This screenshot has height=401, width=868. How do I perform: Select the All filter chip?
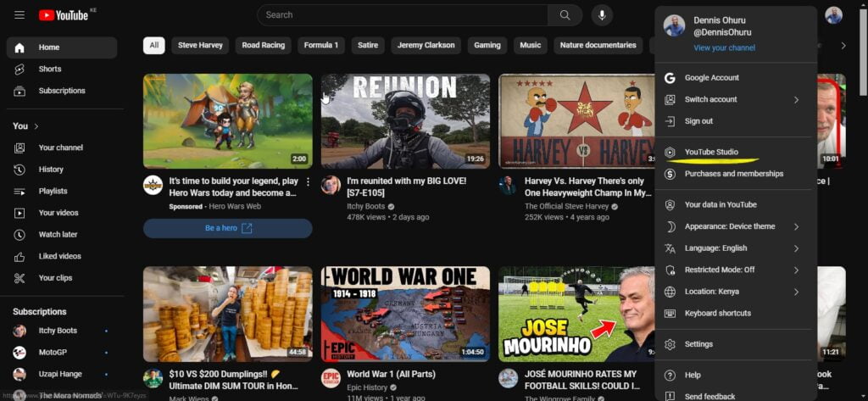click(154, 46)
